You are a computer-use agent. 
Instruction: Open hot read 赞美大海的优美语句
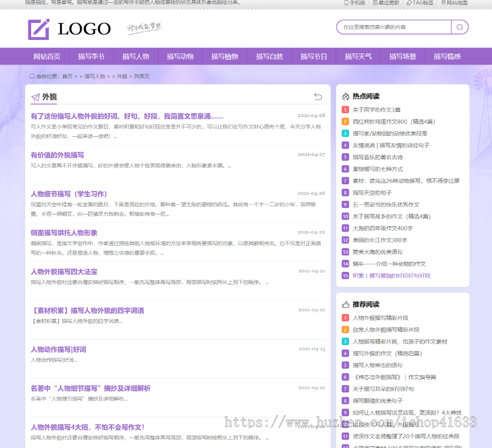[378, 252]
